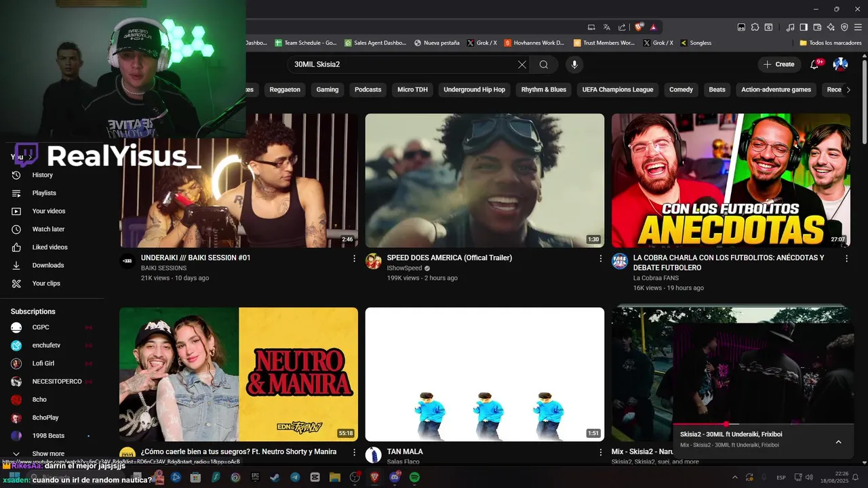
Task: Open the Brave VPN shield icon
Action: (844, 27)
